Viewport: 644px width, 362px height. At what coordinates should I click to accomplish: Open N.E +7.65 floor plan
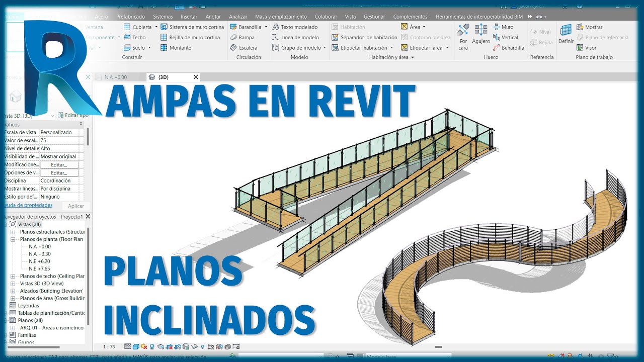(x=39, y=269)
